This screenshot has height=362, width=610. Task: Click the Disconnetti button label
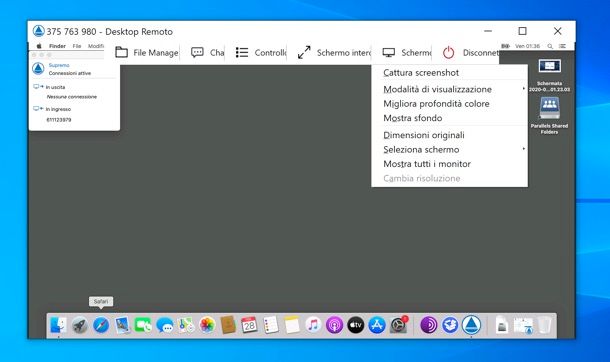pyautogui.click(x=481, y=52)
